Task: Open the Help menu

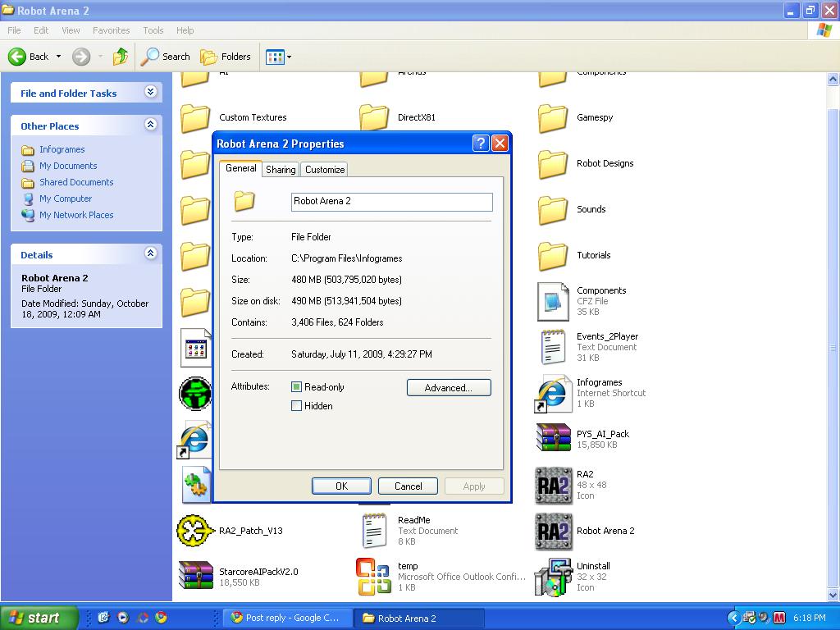Action: 185,30
